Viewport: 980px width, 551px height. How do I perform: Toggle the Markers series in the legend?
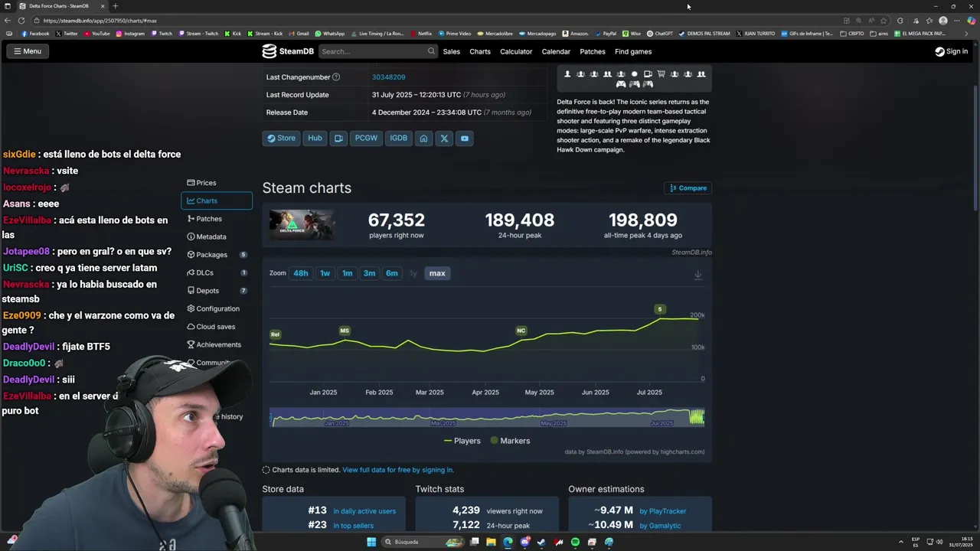tap(510, 441)
